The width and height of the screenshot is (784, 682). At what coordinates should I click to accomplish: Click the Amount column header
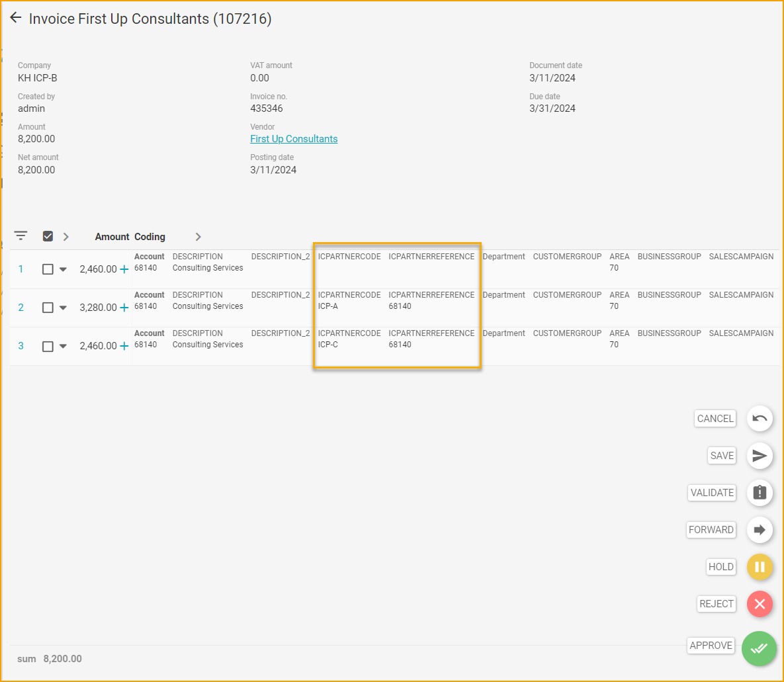[111, 236]
